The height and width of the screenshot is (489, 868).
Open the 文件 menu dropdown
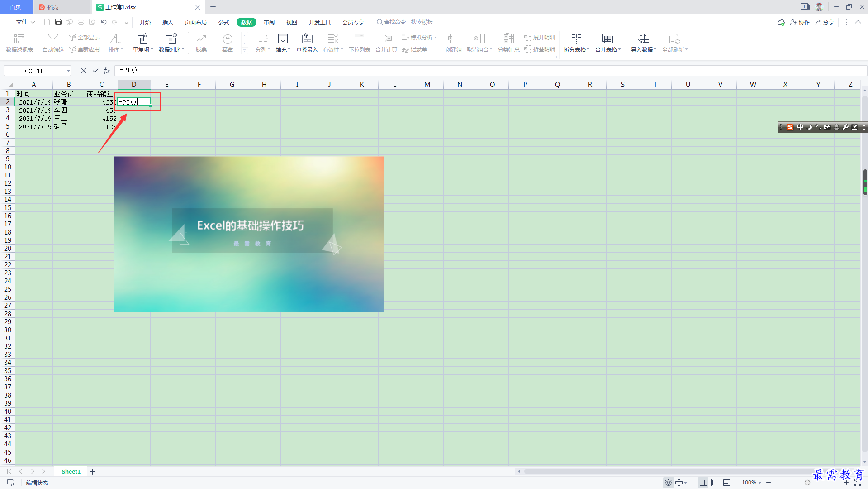click(x=21, y=22)
